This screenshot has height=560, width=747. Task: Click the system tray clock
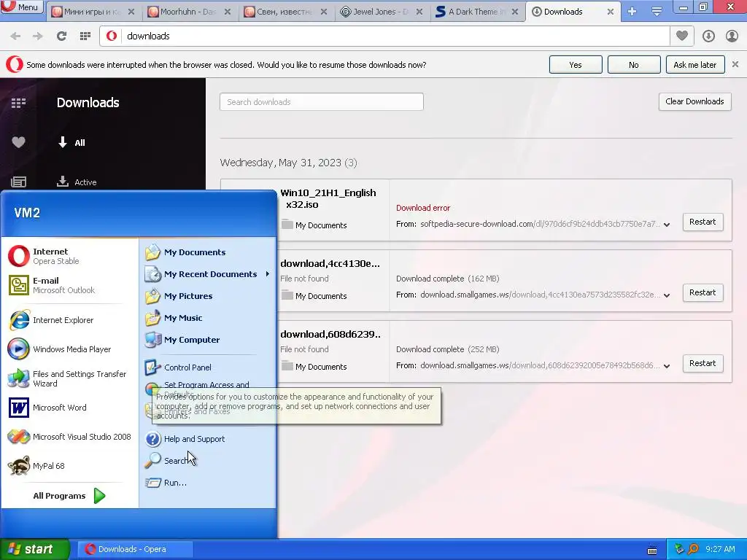[x=720, y=549]
